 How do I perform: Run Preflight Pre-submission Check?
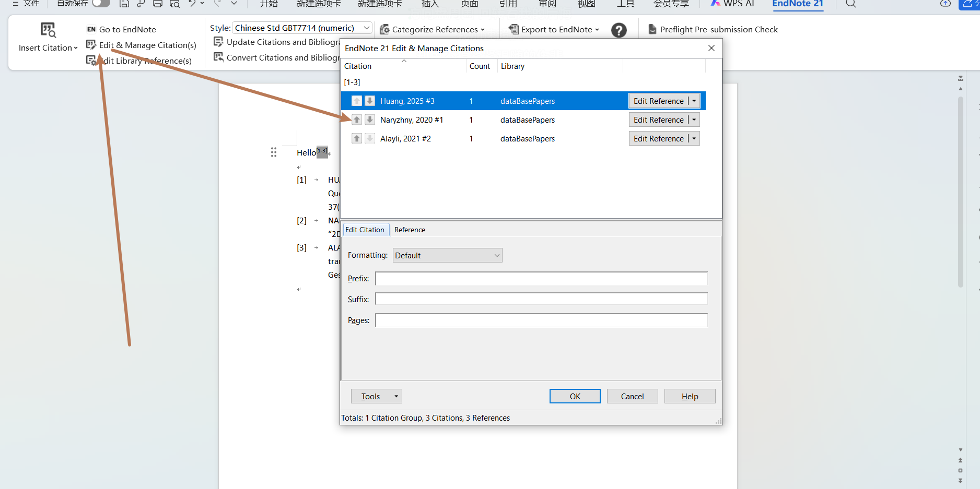[714, 29]
